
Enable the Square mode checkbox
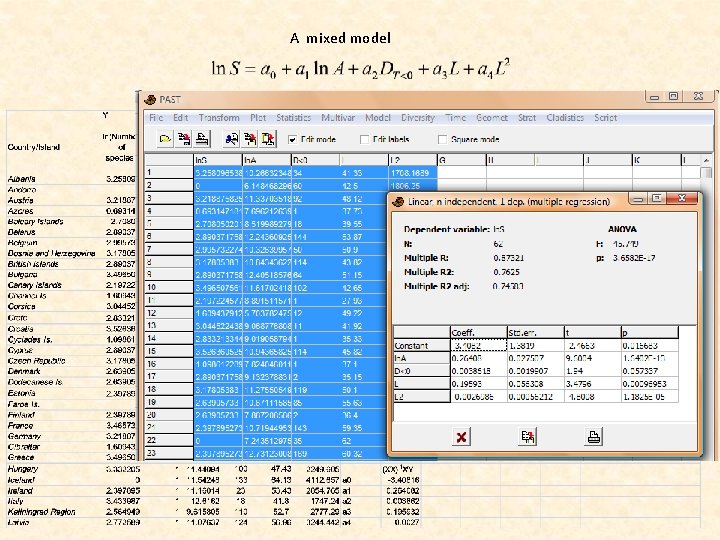[443, 139]
